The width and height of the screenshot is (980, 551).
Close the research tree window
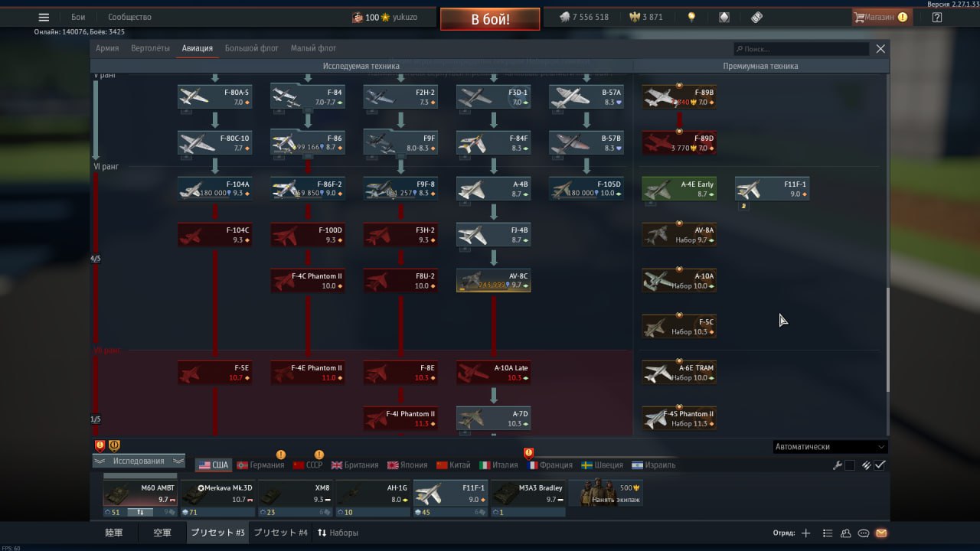pyautogui.click(x=880, y=49)
